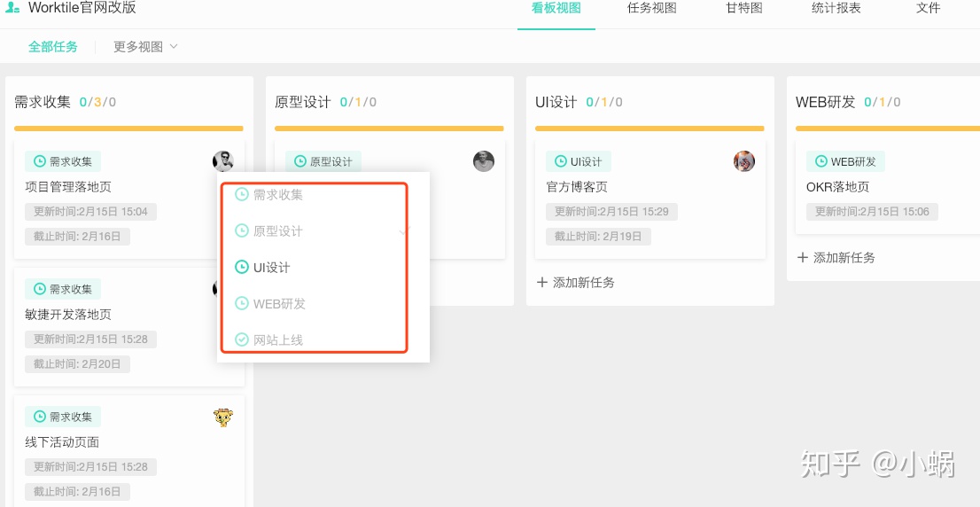
Task: Open status tag on 官方博客页 card
Action: coord(578,161)
